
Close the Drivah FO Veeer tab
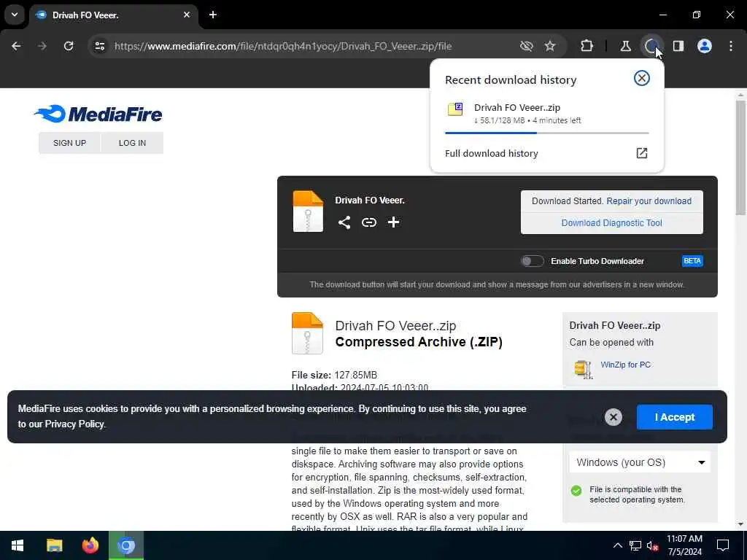187,15
